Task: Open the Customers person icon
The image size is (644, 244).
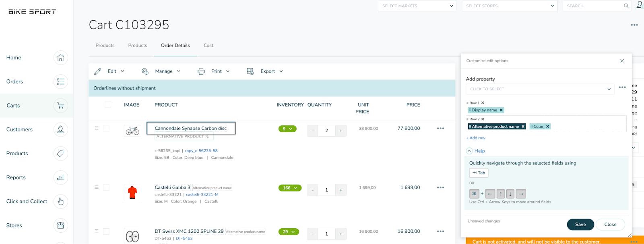Action: click(60, 129)
